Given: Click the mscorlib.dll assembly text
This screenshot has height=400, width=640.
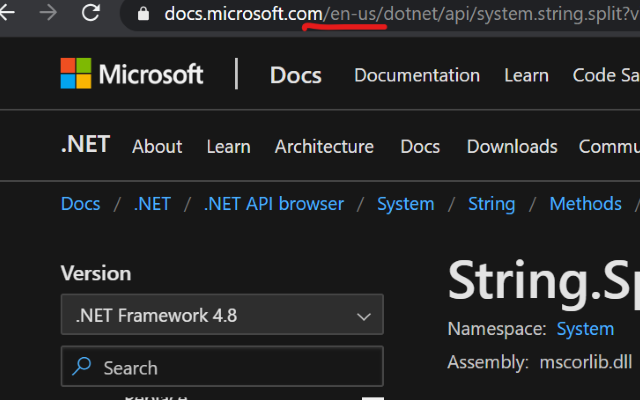Looking at the screenshot, I should pos(586,362).
